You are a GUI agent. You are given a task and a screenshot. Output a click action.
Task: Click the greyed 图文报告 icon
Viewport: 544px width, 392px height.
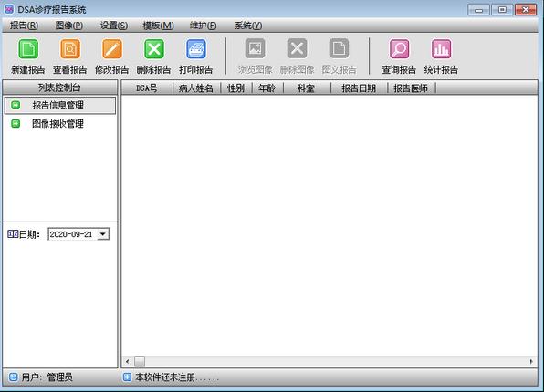tap(339, 48)
